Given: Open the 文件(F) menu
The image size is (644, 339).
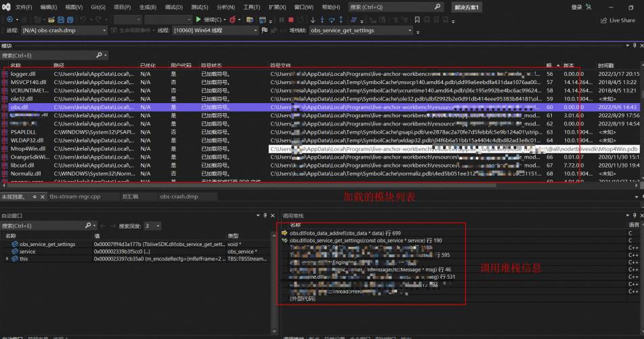Looking at the screenshot, I should point(24,7).
